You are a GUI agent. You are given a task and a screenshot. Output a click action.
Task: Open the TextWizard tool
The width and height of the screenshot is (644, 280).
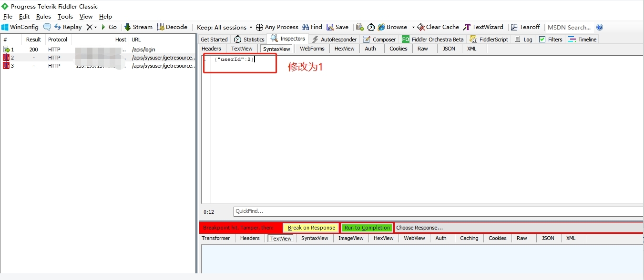click(483, 27)
